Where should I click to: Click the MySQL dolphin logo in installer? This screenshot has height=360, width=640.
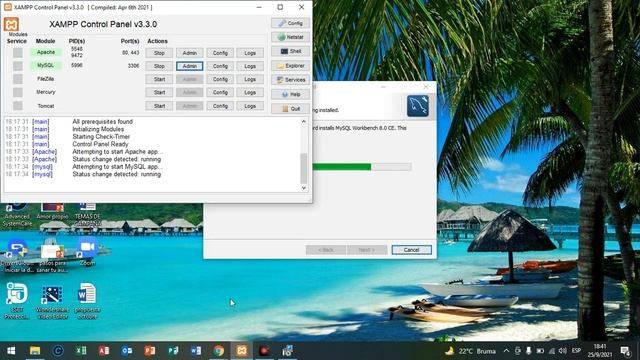(x=418, y=106)
